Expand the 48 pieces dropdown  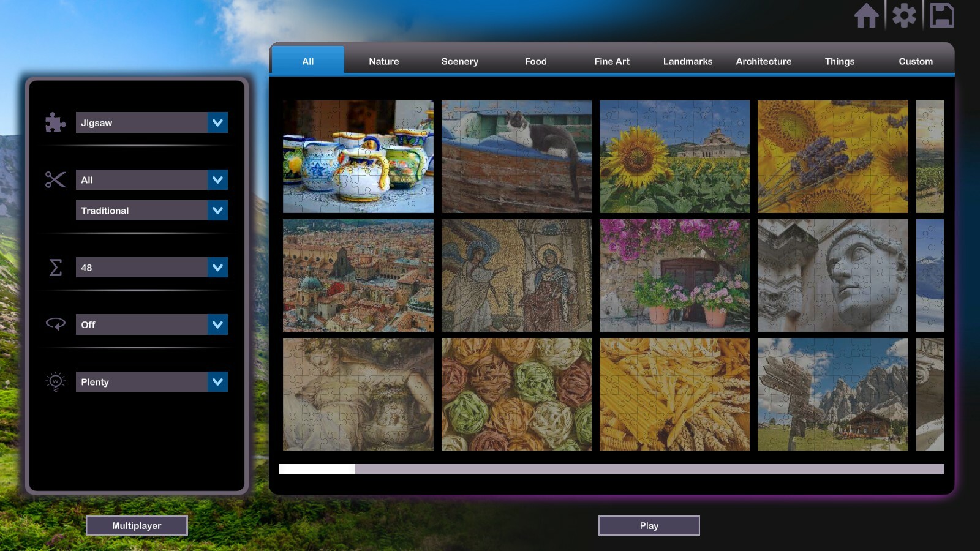pos(152,268)
